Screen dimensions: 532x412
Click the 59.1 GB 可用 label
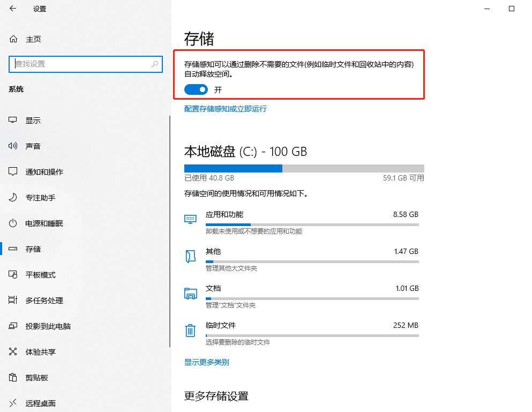click(x=403, y=178)
